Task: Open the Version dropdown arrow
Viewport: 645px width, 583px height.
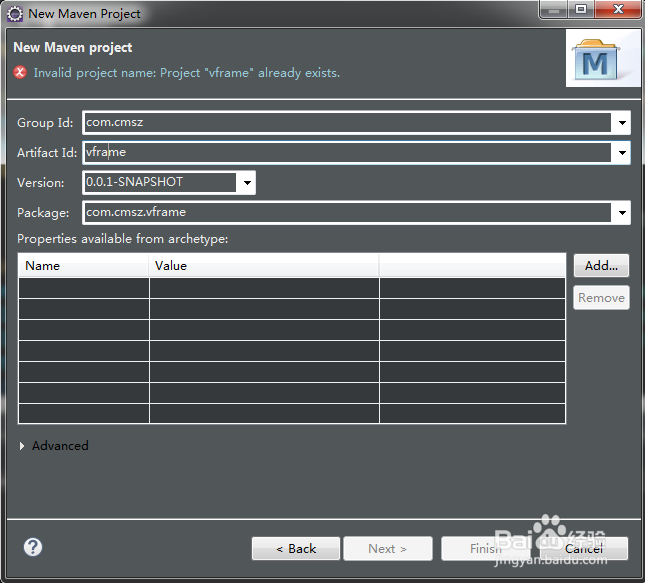Action: [247, 183]
